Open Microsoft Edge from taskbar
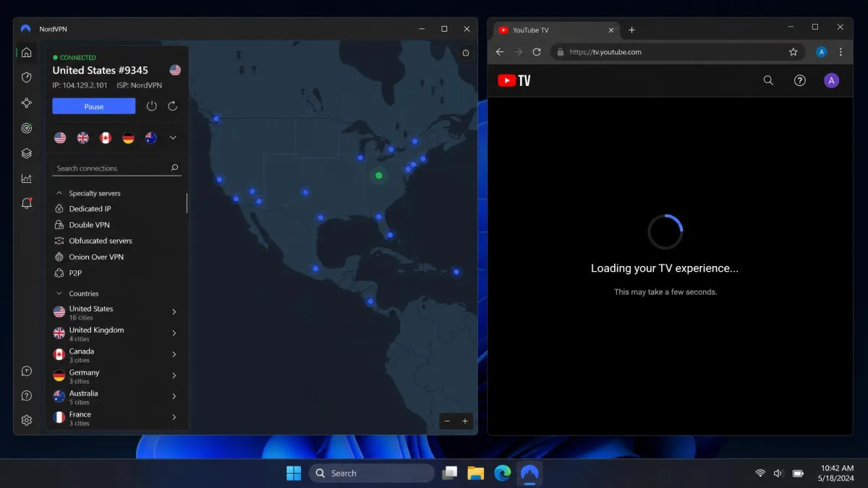The height and width of the screenshot is (488, 868). click(502, 473)
